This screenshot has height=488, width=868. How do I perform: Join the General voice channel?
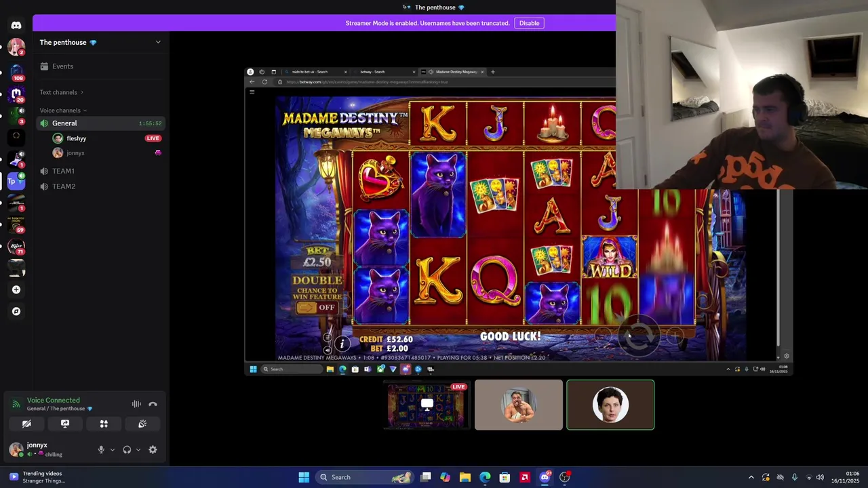pyautogui.click(x=101, y=123)
